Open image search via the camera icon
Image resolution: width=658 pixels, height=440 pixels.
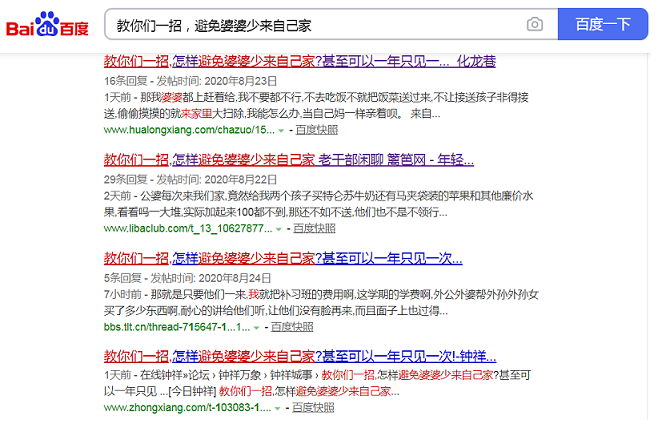pos(535,24)
